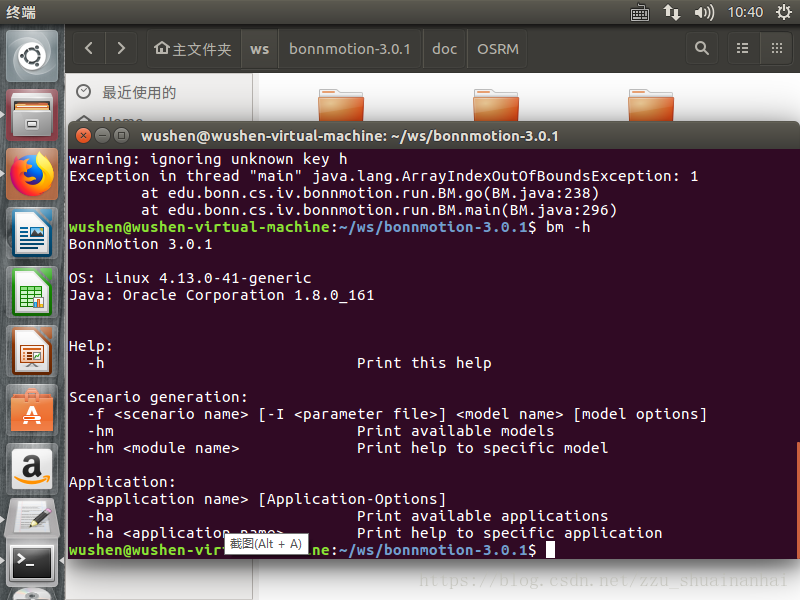Screen dimensions: 800x600
Task: Click the terminal scrollbar handle
Action: coord(797,501)
